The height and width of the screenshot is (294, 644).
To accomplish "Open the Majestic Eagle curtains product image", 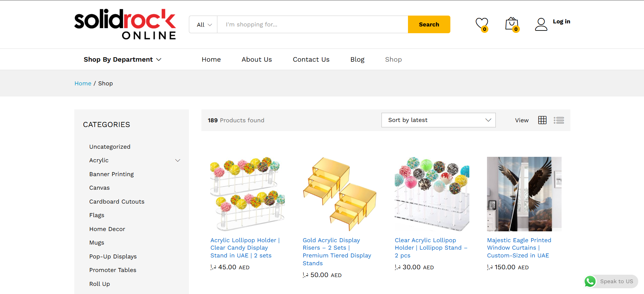I will (x=524, y=194).
